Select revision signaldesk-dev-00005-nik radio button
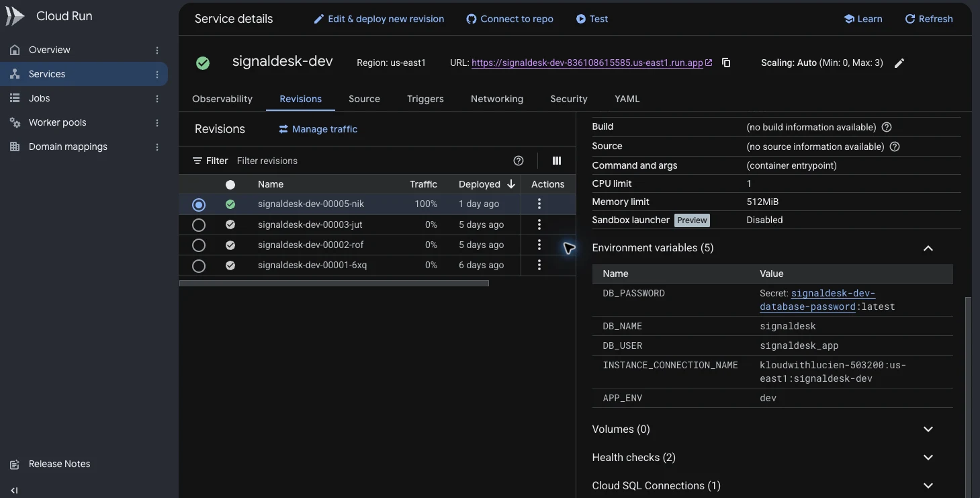Screen dimensions: 980x498 click(199, 204)
